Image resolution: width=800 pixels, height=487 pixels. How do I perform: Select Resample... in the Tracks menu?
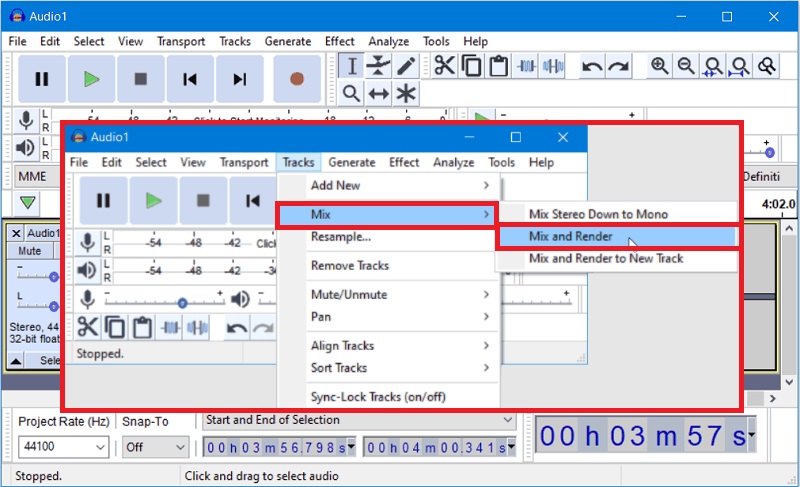(389, 237)
